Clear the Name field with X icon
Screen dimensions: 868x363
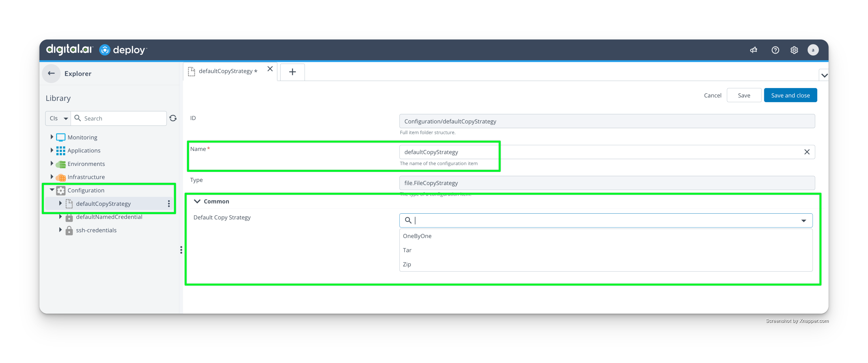point(807,152)
